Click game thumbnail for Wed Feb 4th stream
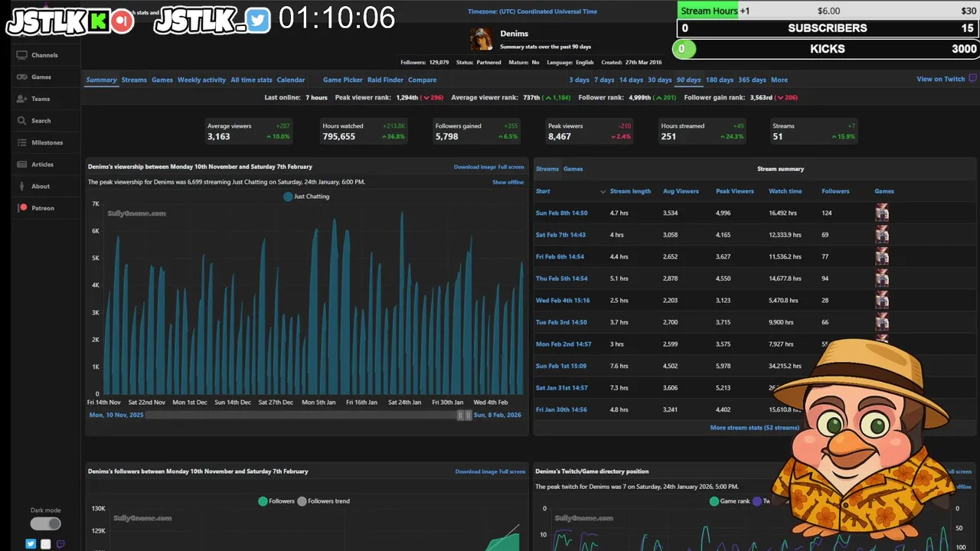Image resolution: width=980 pixels, height=551 pixels. point(882,300)
